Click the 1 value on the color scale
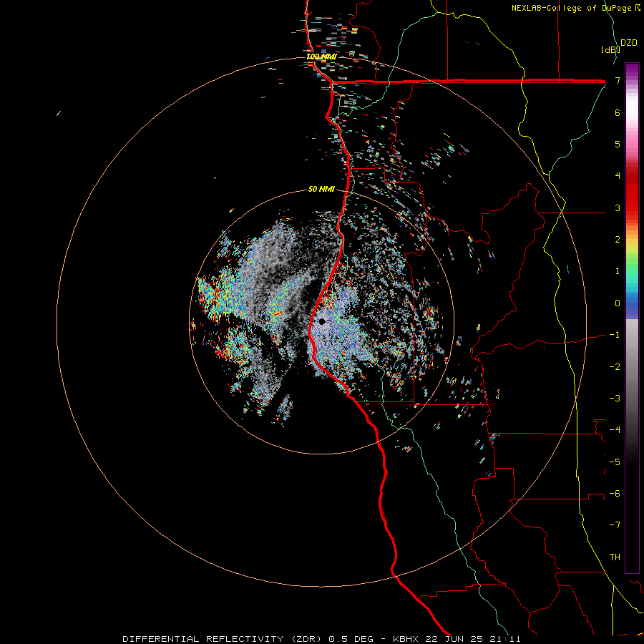This screenshot has width=644, height=644. point(618,271)
